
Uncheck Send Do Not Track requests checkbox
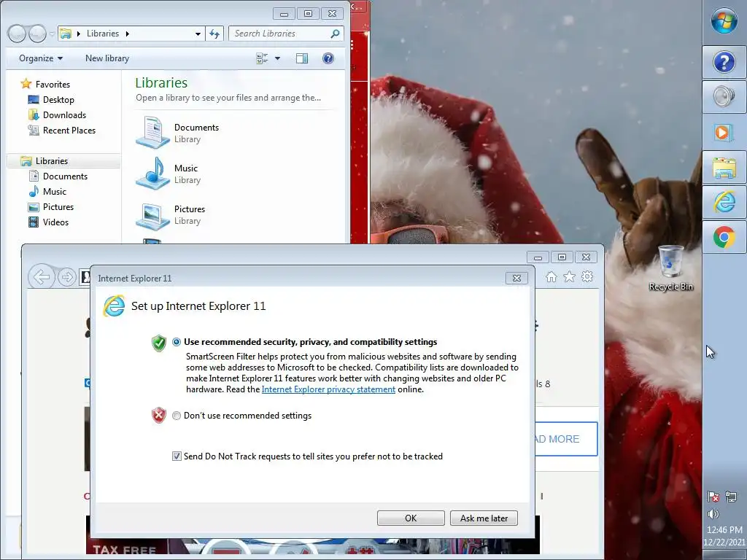177,456
